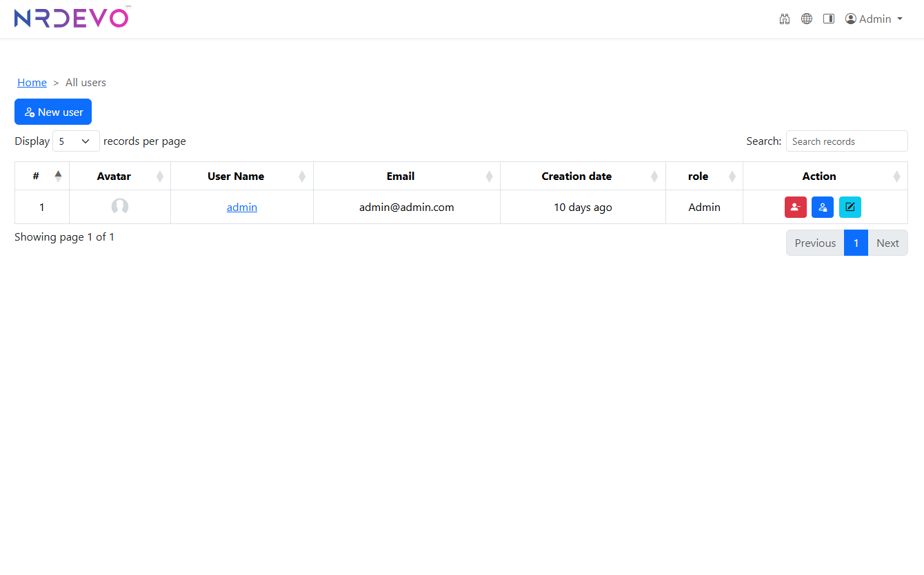This screenshot has height=575, width=924.
Task: Click the Search records input field
Action: [x=846, y=141]
